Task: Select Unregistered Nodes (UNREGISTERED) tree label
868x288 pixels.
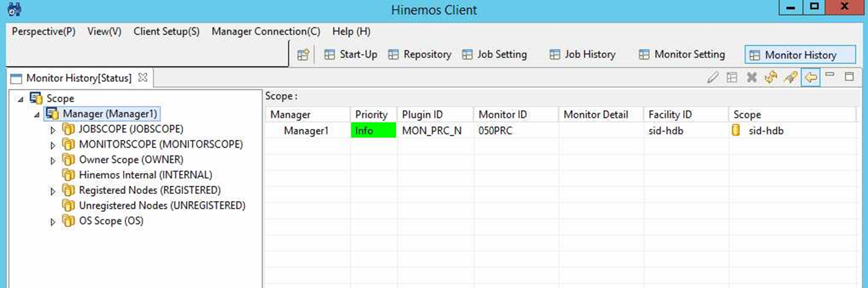Action: 162,205
